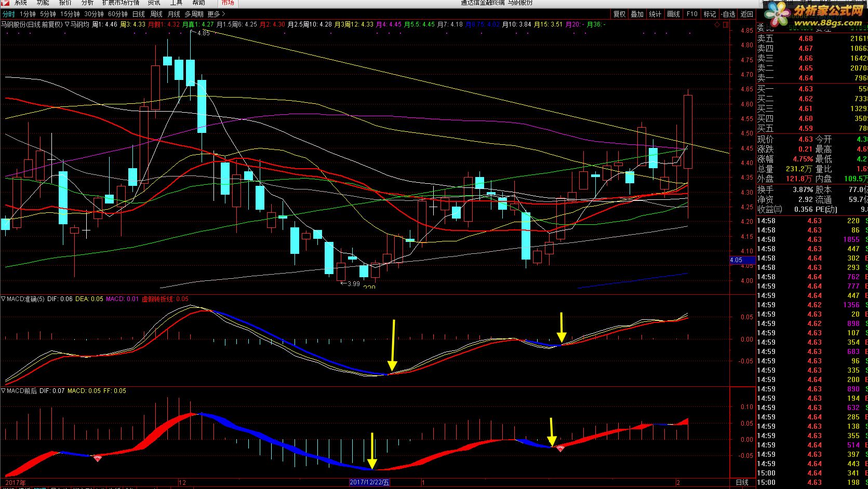Click the red diamond icon above price axis
The image size is (868, 489).
[717, 24]
